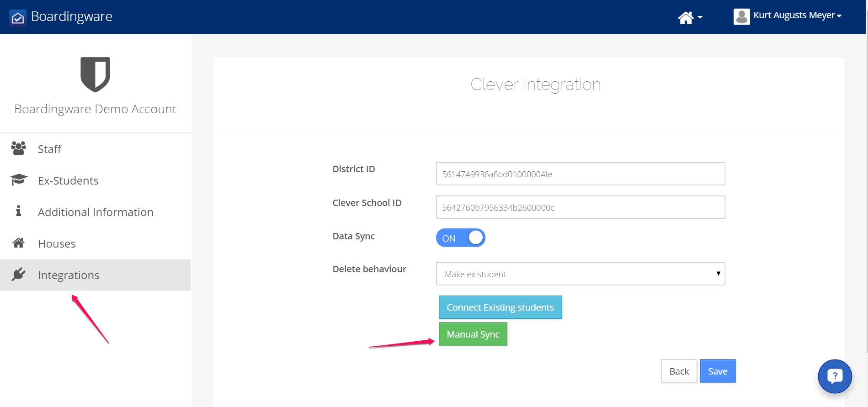The width and height of the screenshot is (868, 407).
Task: Open the home icon dropdown
Action: pos(690,18)
